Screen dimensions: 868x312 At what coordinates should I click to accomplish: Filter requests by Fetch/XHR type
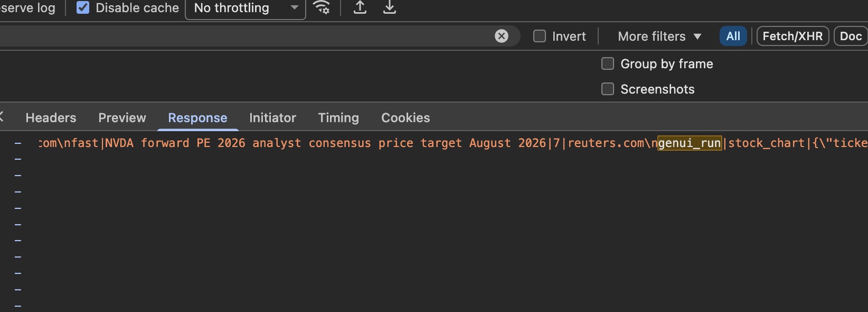pos(792,36)
